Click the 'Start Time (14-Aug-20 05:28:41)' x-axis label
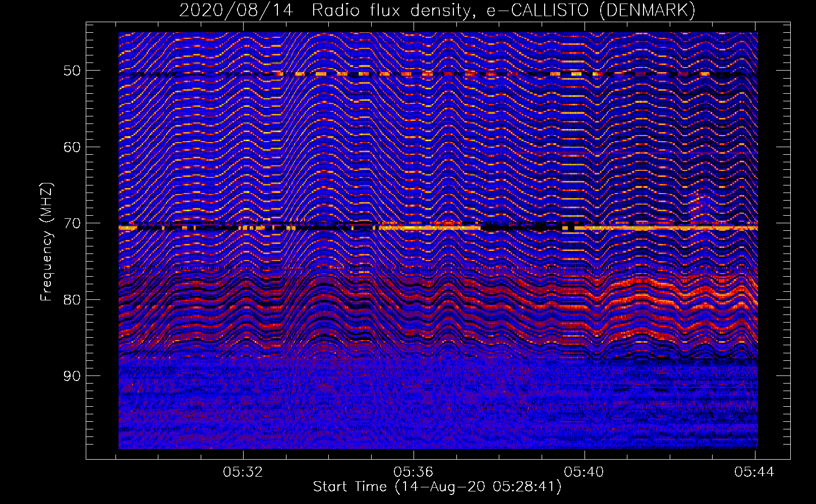The height and width of the screenshot is (504, 816). [x=437, y=487]
